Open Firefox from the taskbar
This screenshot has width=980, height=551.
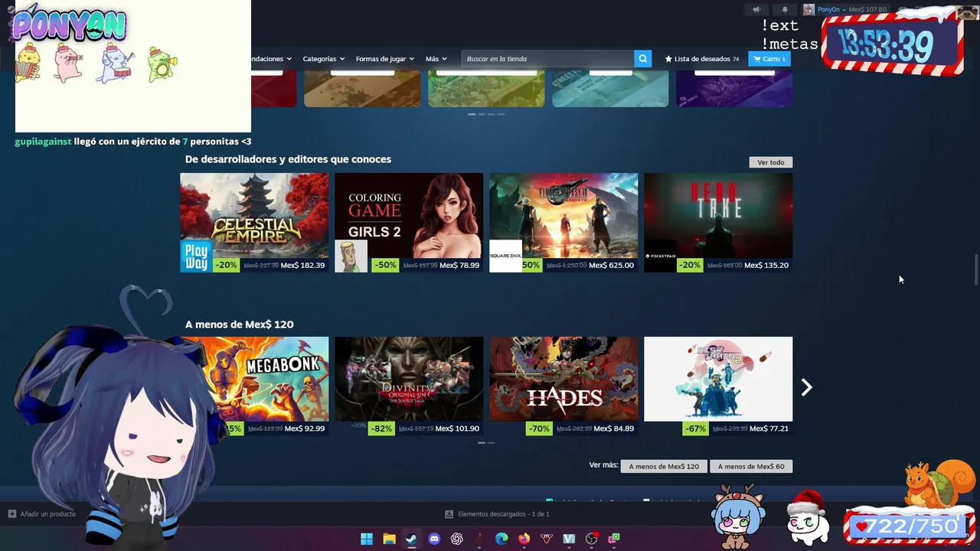point(524,539)
